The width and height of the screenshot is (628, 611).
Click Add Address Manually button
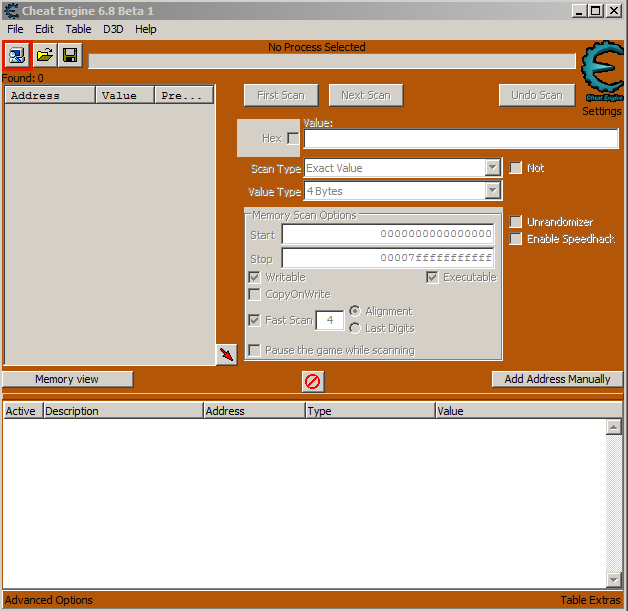click(557, 379)
